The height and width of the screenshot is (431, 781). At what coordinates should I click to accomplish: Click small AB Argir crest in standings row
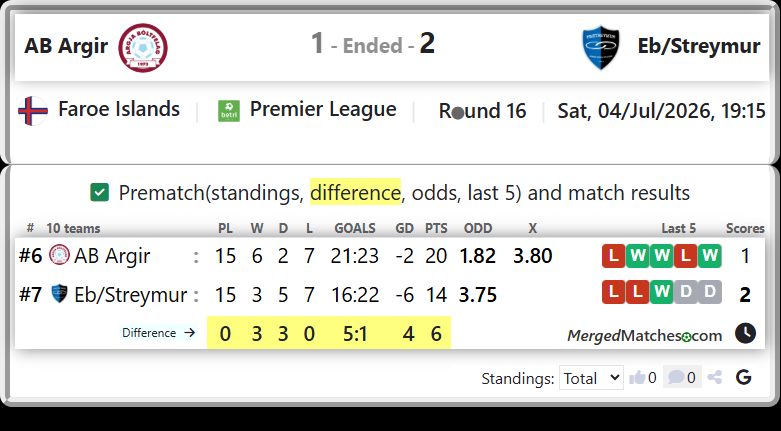(x=60, y=255)
